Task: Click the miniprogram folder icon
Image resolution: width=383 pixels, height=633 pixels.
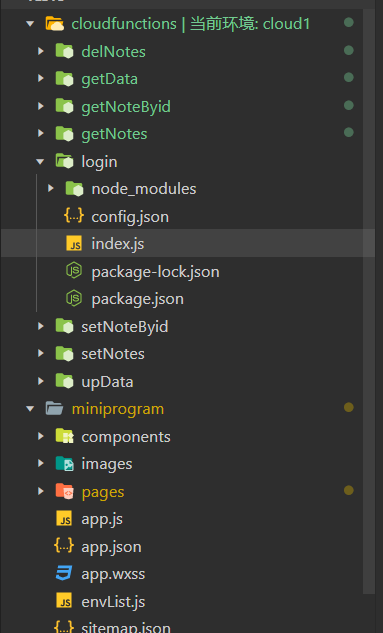Action: point(54,409)
